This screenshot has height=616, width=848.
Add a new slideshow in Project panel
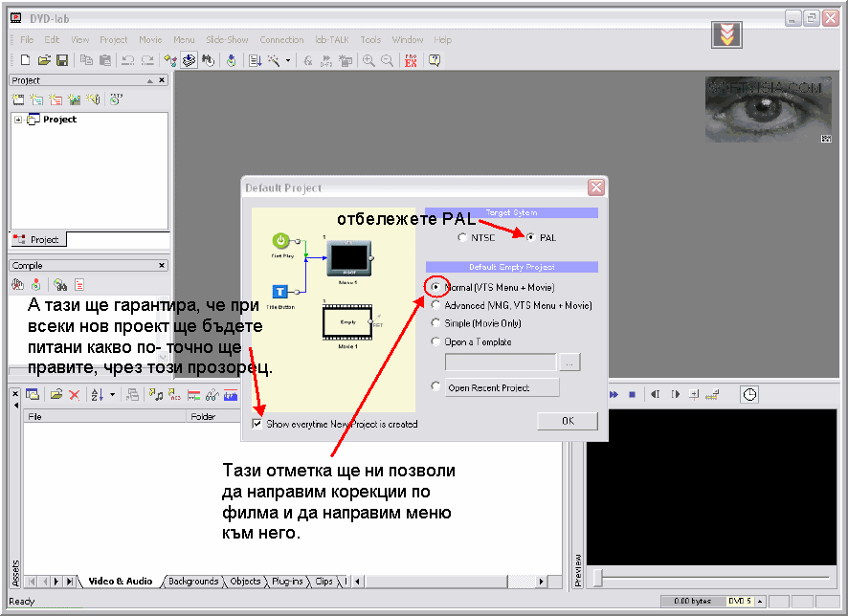pyautogui.click(x=74, y=99)
